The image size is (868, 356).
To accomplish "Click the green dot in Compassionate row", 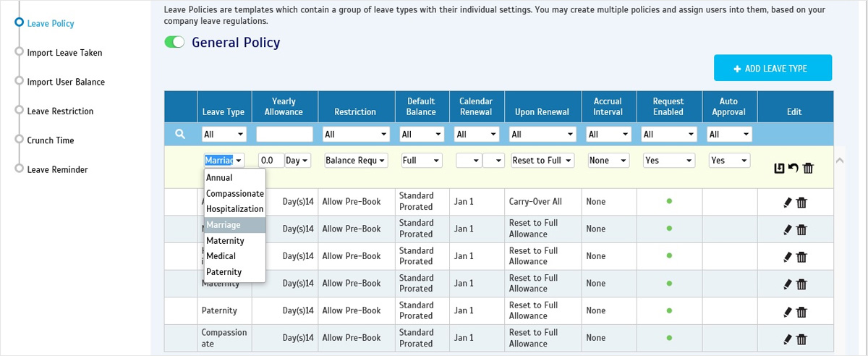I will coord(669,337).
